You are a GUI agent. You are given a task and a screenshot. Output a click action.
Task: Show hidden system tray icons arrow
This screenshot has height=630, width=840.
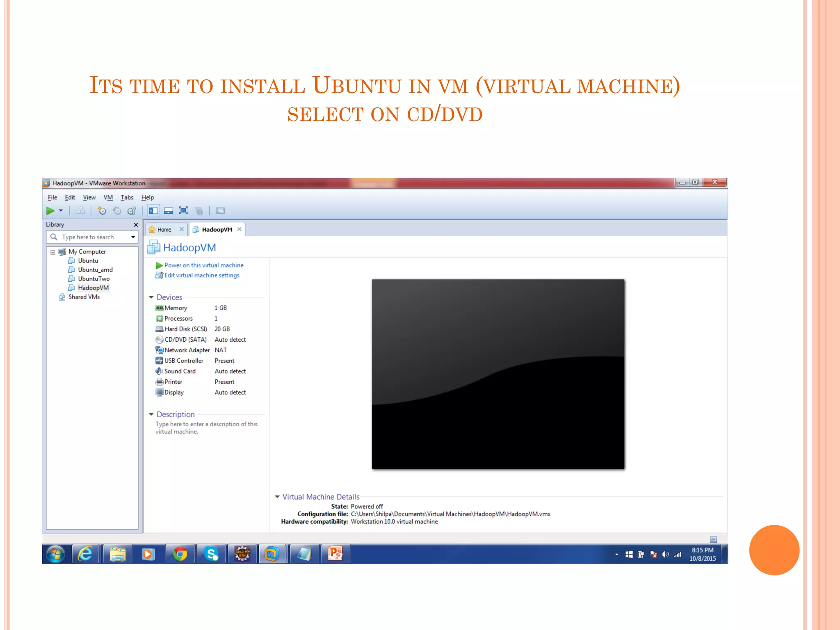coord(616,555)
